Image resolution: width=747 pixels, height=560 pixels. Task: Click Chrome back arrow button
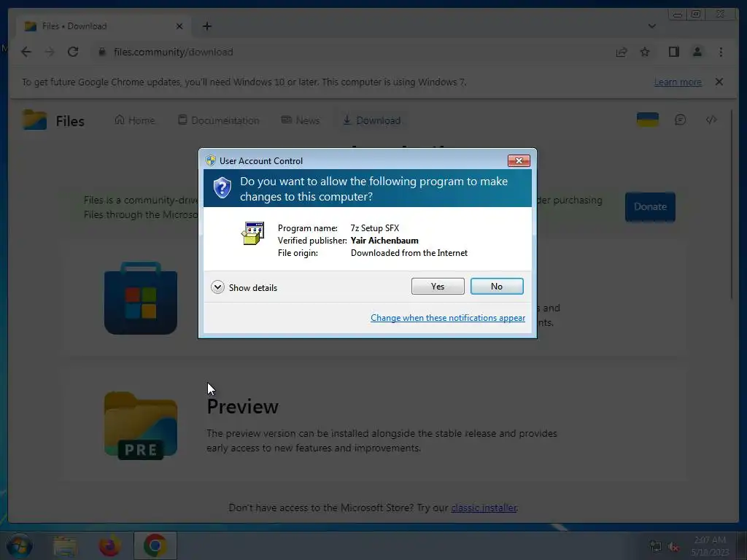(x=26, y=52)
